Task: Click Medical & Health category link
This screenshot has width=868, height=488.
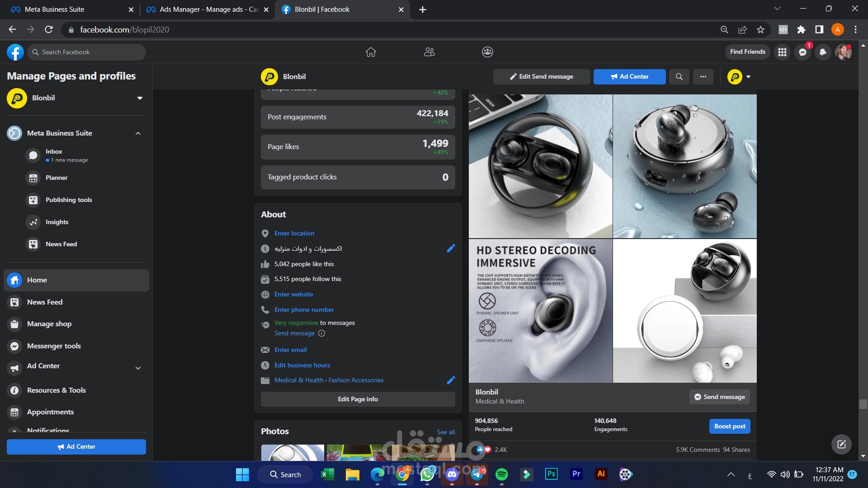Action: tap(299, 380)
